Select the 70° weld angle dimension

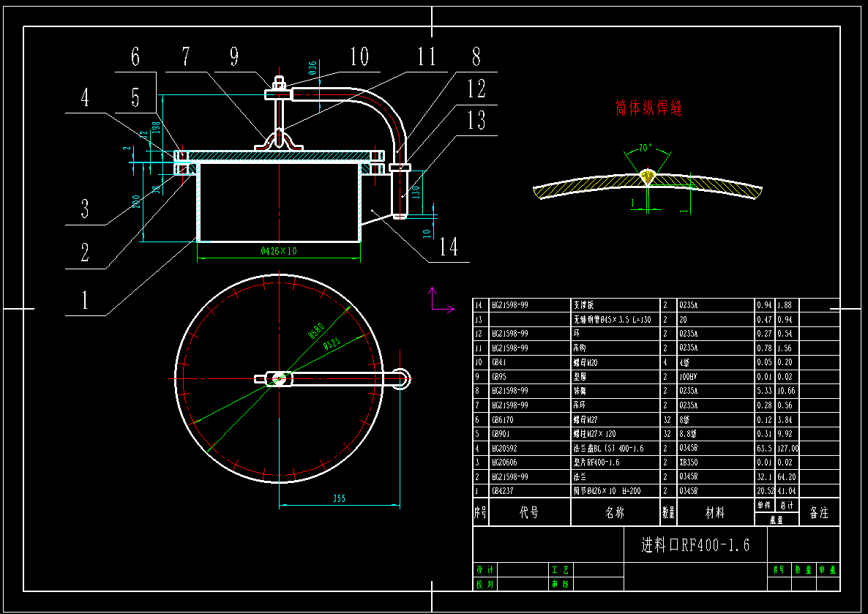(x=645, y=148)
